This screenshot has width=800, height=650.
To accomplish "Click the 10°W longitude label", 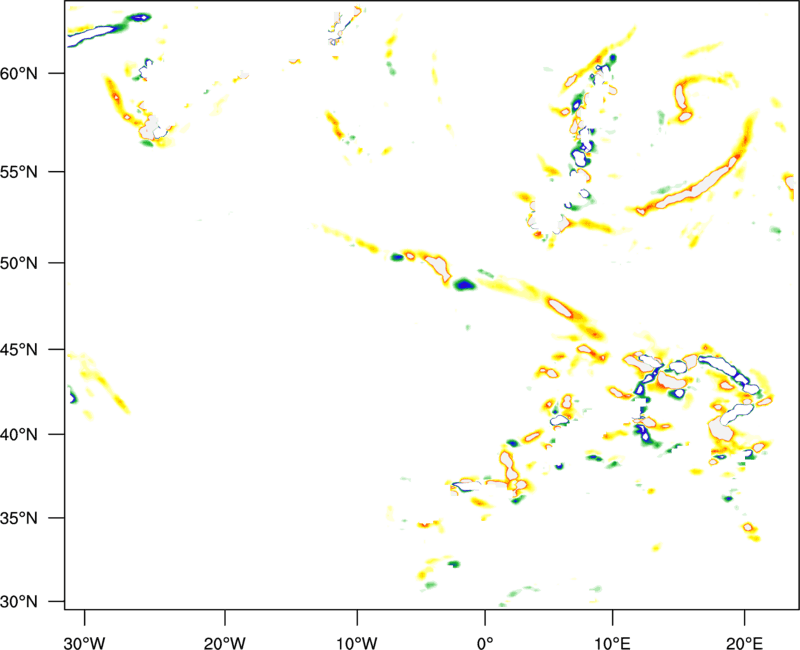I will click(357, 643).
